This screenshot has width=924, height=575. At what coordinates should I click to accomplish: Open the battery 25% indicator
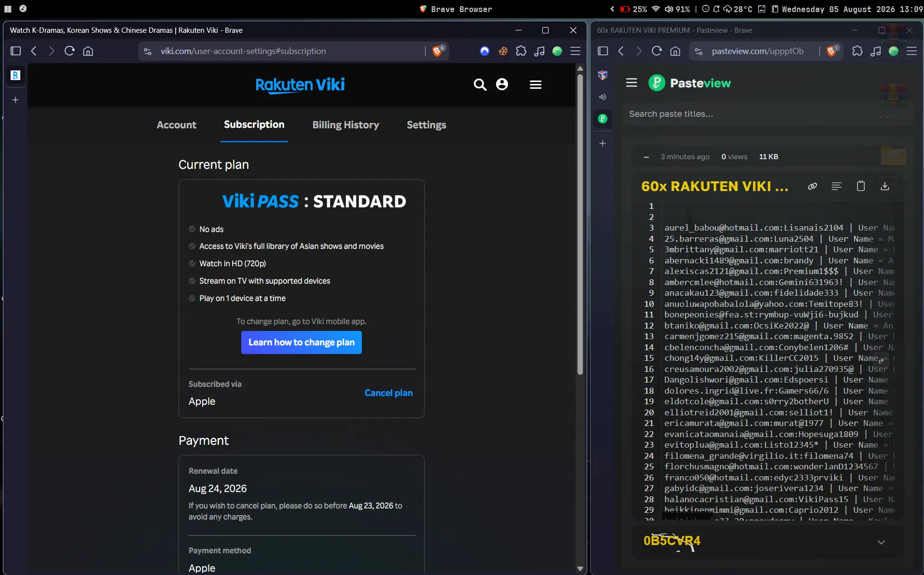click(x=634, y=9)
